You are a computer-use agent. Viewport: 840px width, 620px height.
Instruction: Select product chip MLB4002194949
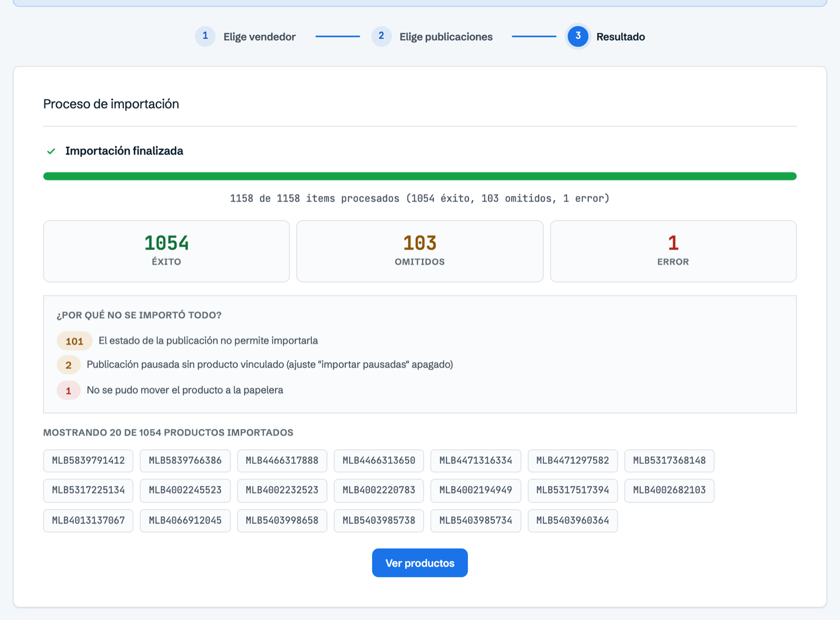pos(476,490)
